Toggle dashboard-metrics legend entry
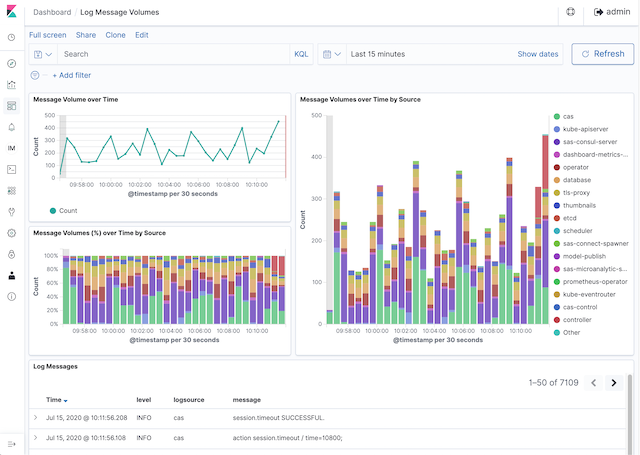 [x=591, y=155]
